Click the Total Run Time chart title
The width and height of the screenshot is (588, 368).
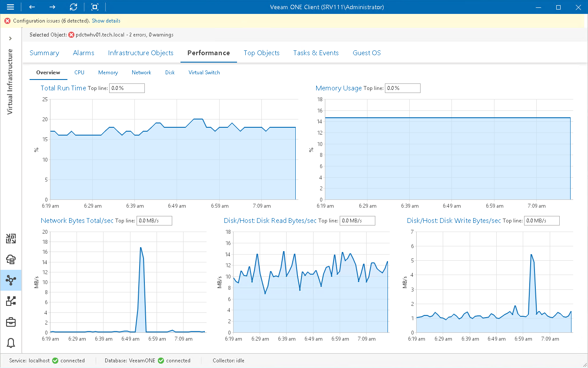[x=63, y=88]
